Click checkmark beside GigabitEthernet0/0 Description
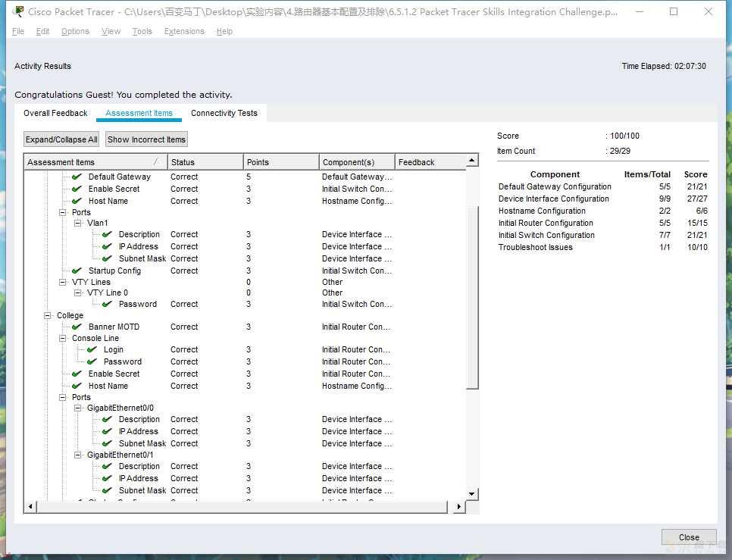Viewport: 732px width, 560px height. [107, 419]
